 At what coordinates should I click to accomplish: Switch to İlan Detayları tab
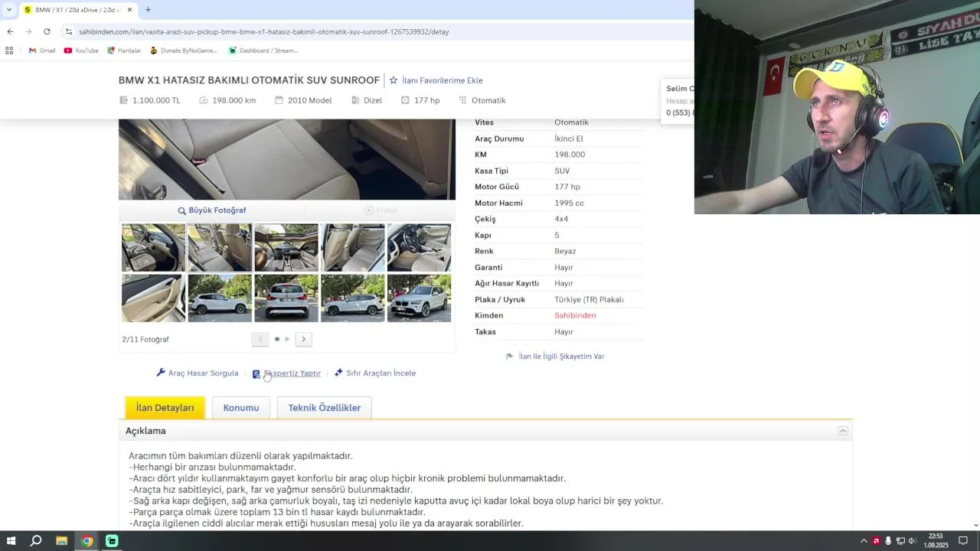(x=165, y=408)
